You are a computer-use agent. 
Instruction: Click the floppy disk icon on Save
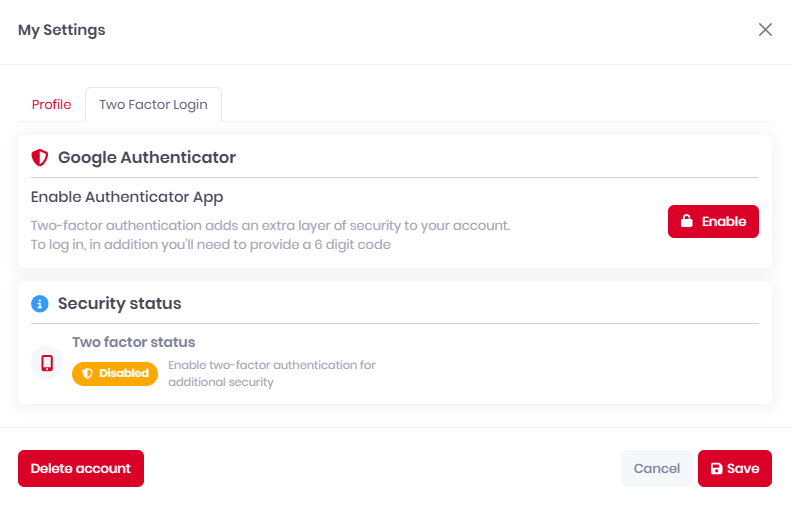click(716, 469)
